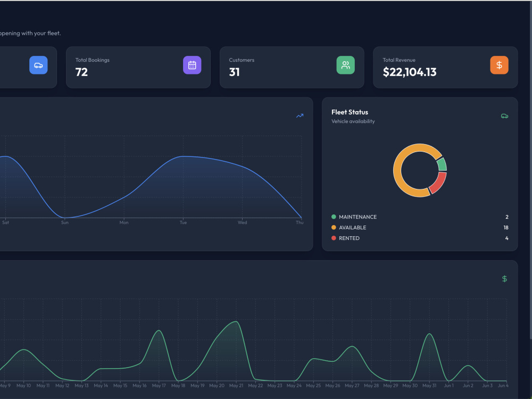
Task: Select the red RENTED legend dot
Action: click(x=334, y=238)
